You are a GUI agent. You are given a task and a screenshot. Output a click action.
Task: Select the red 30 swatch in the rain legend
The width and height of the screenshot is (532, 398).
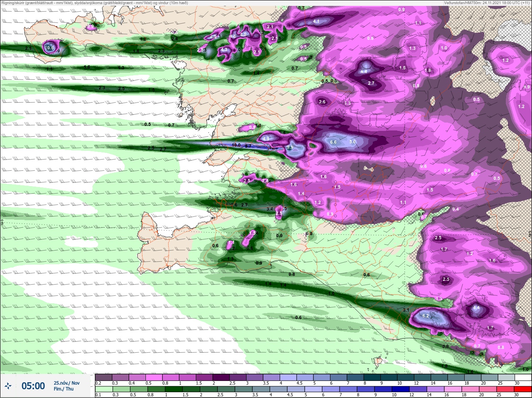(523, 389)
